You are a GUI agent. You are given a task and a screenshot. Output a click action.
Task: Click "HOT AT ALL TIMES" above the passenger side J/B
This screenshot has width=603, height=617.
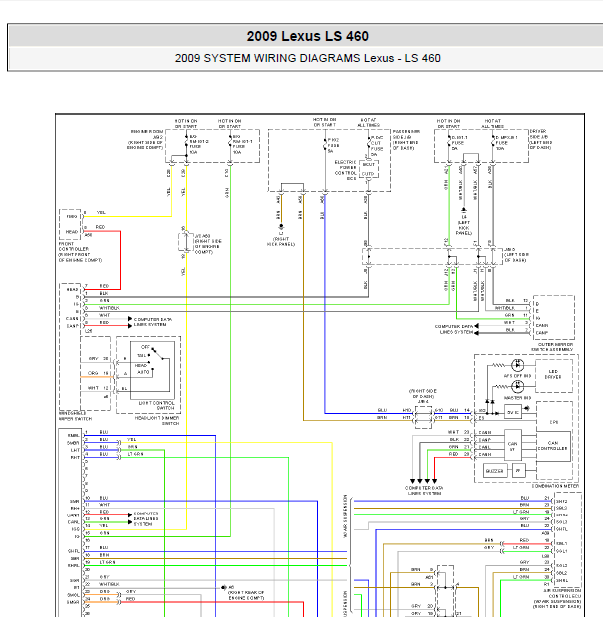(x=368, y=122)
